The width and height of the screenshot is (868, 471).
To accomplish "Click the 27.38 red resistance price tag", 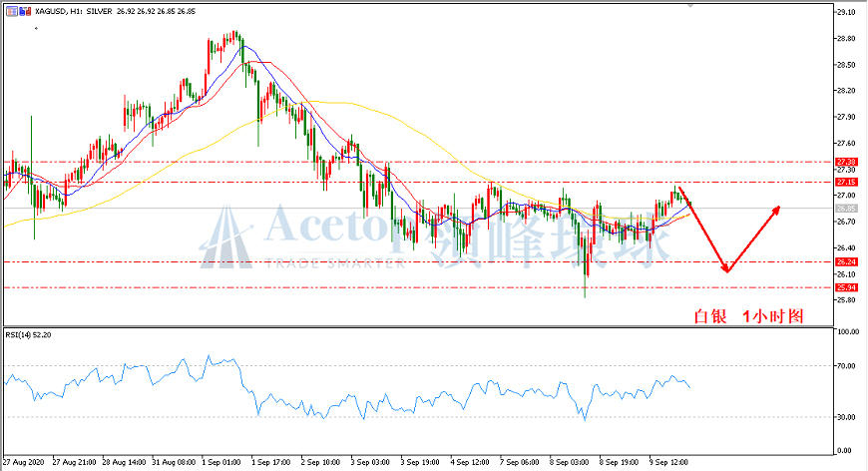I will pyautogui.click(x=846, y=163).
